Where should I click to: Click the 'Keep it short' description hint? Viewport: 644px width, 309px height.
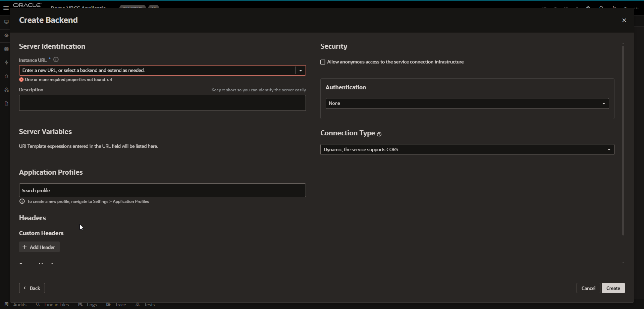click(x=259, y=90)
